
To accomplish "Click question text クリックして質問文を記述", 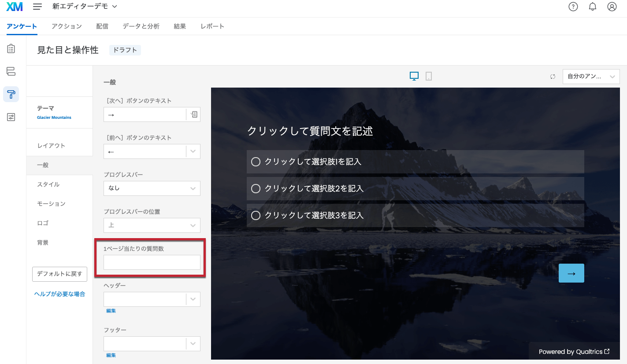I will point(310,131).
